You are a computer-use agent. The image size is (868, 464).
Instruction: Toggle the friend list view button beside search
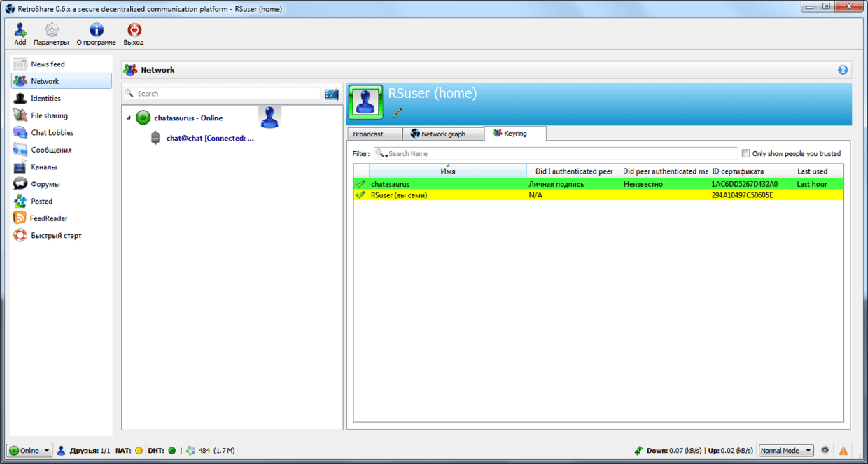point(332,94)
